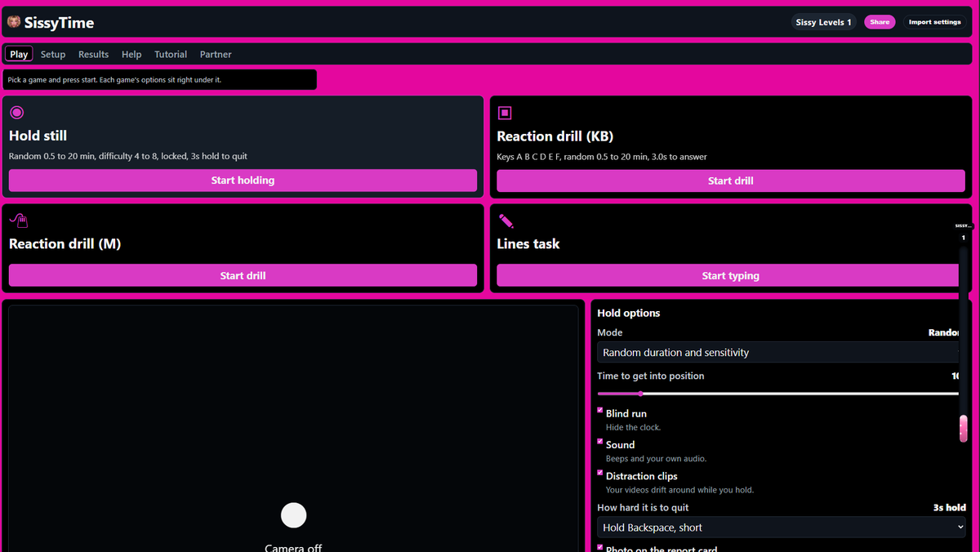Open the Play tab
The width and height of the screenshot is (980, 552).
click(x=19, y=54)
